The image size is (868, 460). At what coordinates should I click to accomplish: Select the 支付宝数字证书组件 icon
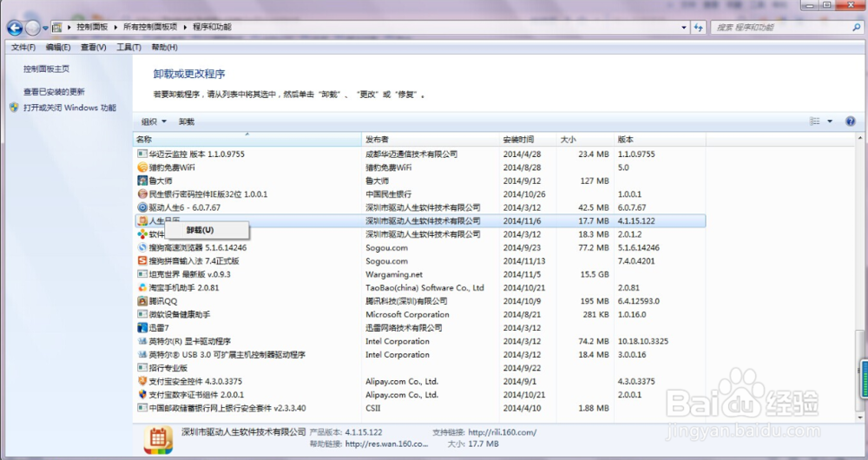tap(142, 395)
